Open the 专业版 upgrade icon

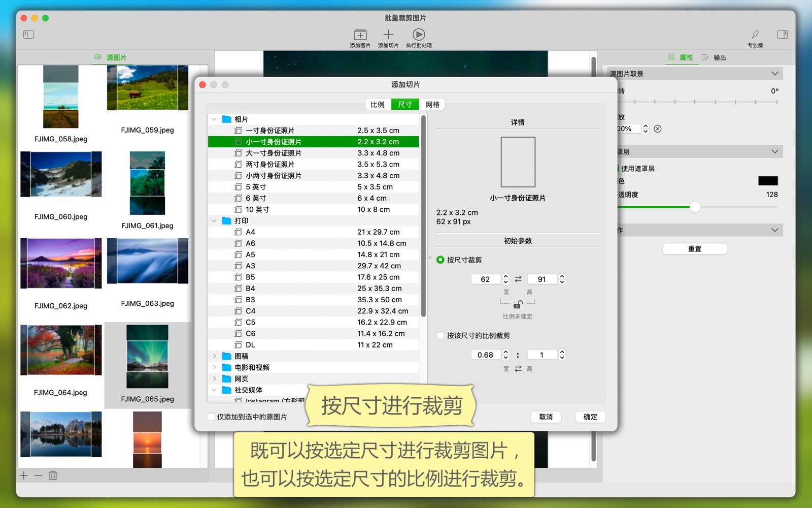click(x=755, y=35)
